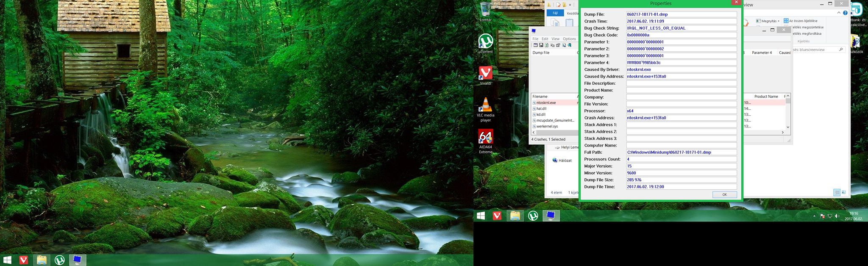The width and height of the screenshot is (868, 266).
Task: Click Copy Selected Items icon in BlueScreenView toolbar
Action: pyautogui.click(x=552, y=45)
